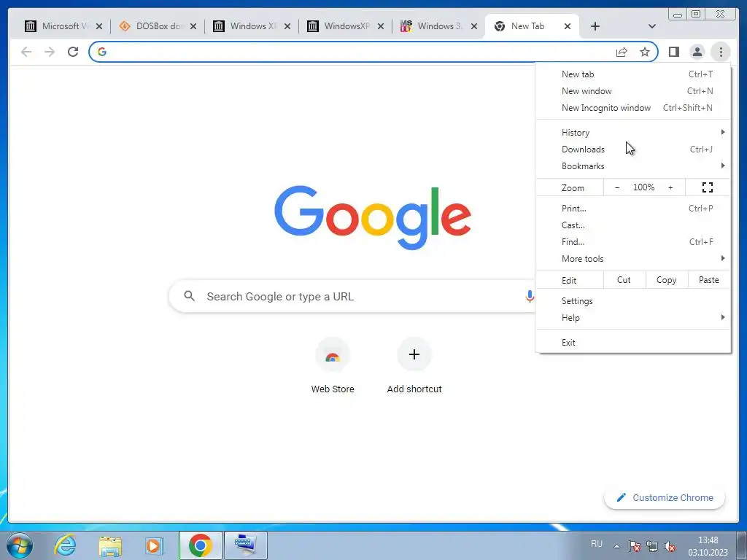Click the Search Google or type a URL box
The height and width of the screenshot is (560, 747).
352,296
